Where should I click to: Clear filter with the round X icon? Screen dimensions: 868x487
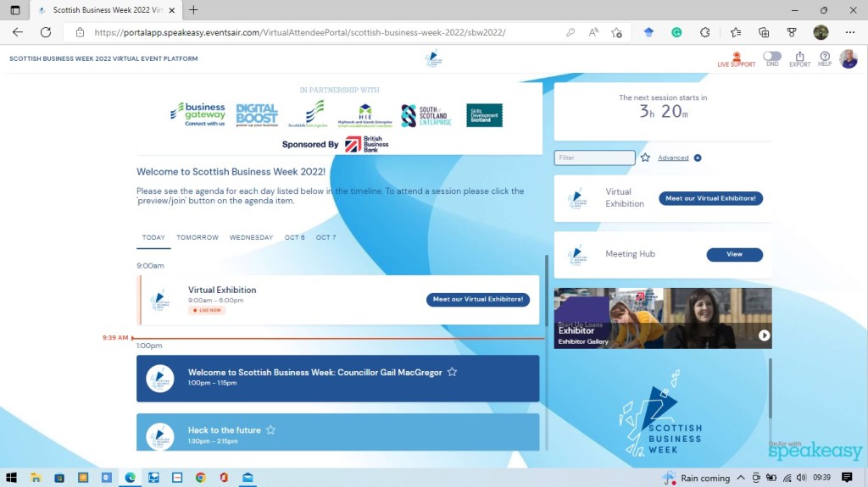(x=698, y=158)
